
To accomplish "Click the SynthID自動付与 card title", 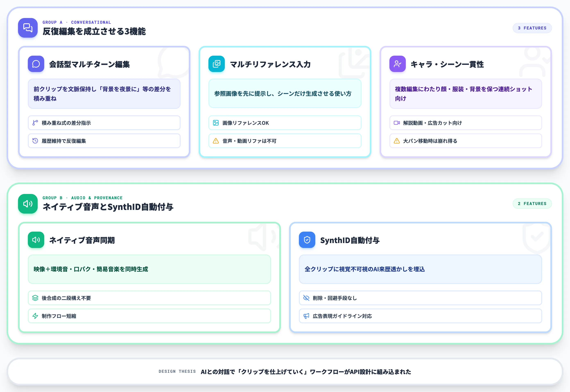I will [350, 240].
